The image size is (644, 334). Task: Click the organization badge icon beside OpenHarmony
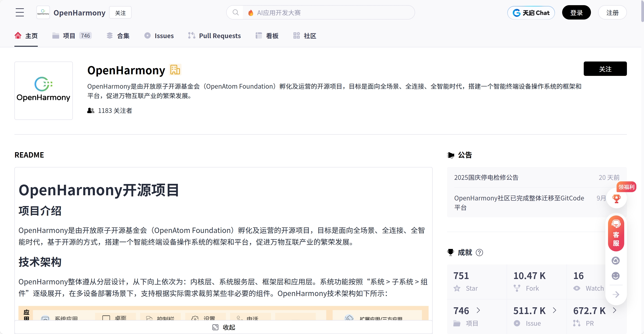coord(175,70)
